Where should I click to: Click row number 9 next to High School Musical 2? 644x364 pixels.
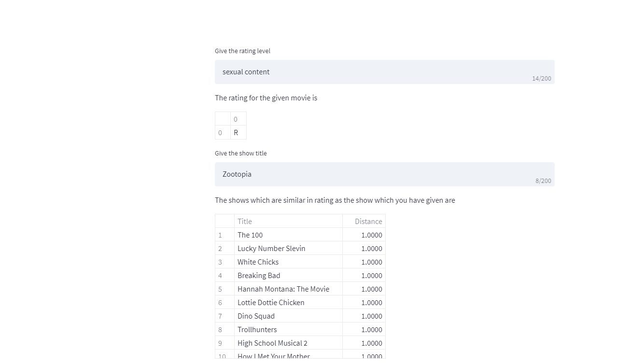click(x=220, y=343)
